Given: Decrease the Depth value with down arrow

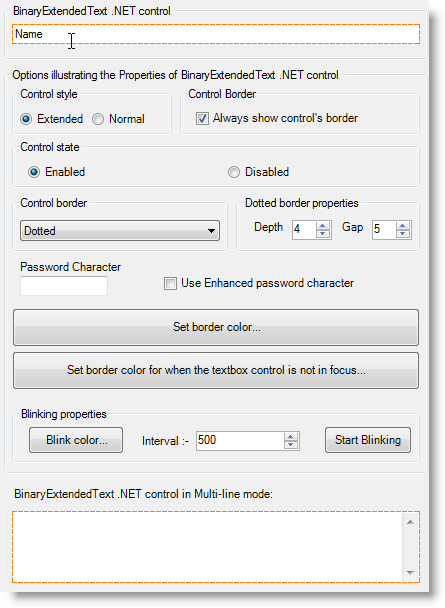Looking at the screenshot, I should tap(323, 233).
